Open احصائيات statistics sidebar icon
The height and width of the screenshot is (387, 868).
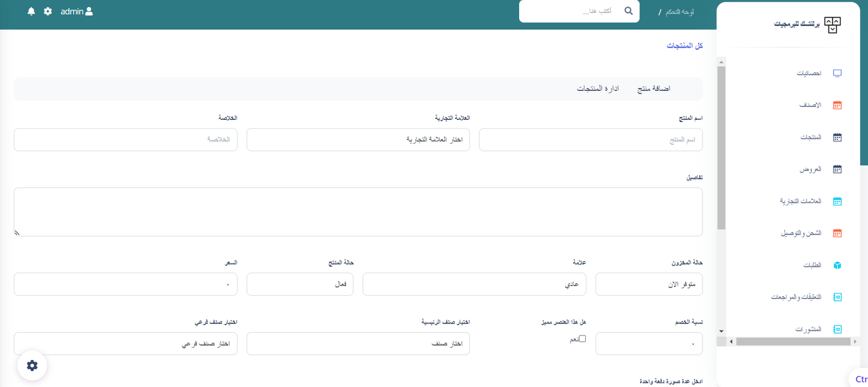click(837, 73)
